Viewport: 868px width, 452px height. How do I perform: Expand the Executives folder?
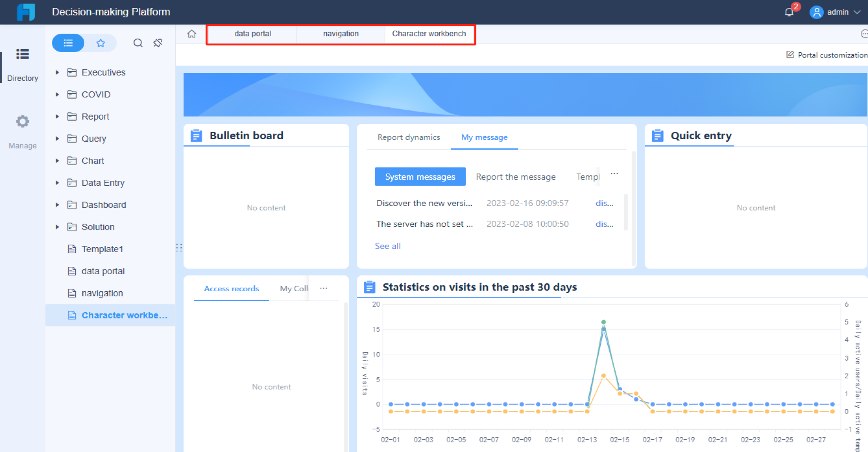(x=57, y=72)
